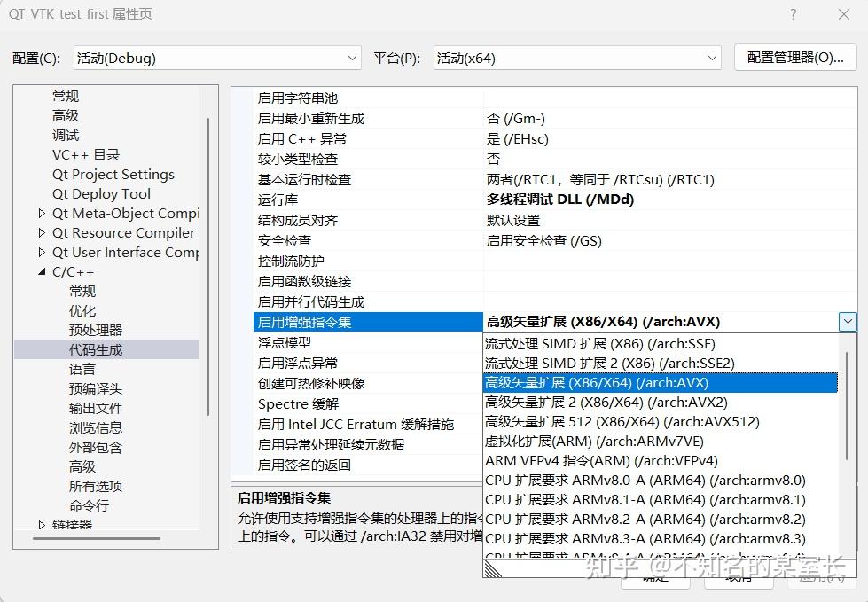868x602 pixels.
Task: Choose /arch:SSE option in list
Action: coord(661,344)
